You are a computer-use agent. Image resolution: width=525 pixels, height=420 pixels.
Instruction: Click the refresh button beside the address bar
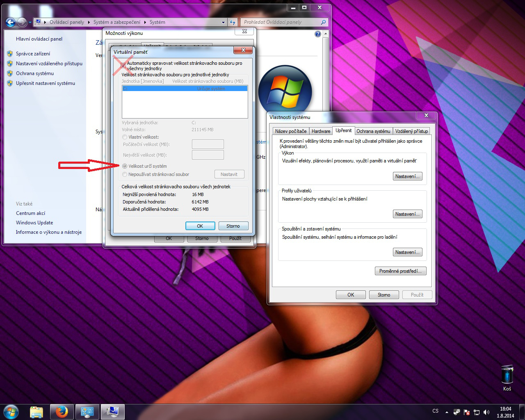(233, 22)
